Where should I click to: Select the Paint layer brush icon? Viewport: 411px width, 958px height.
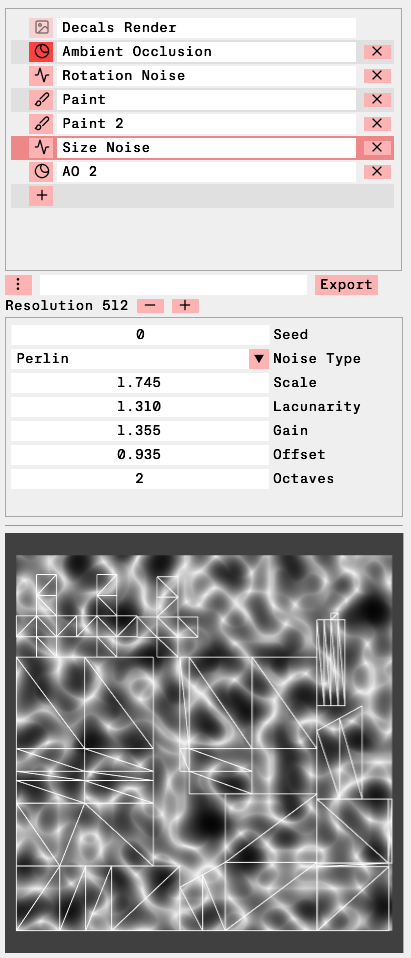(x=41, y=100)
